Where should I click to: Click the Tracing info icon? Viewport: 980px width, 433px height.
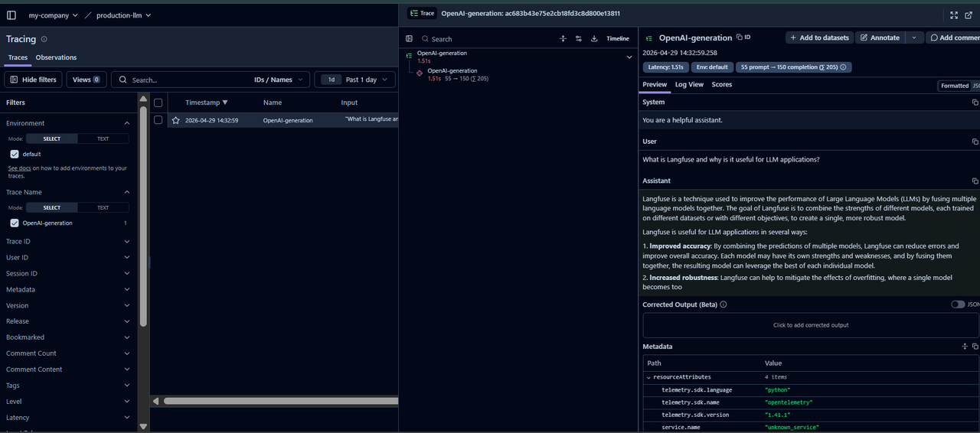click(x=44, y=39)
